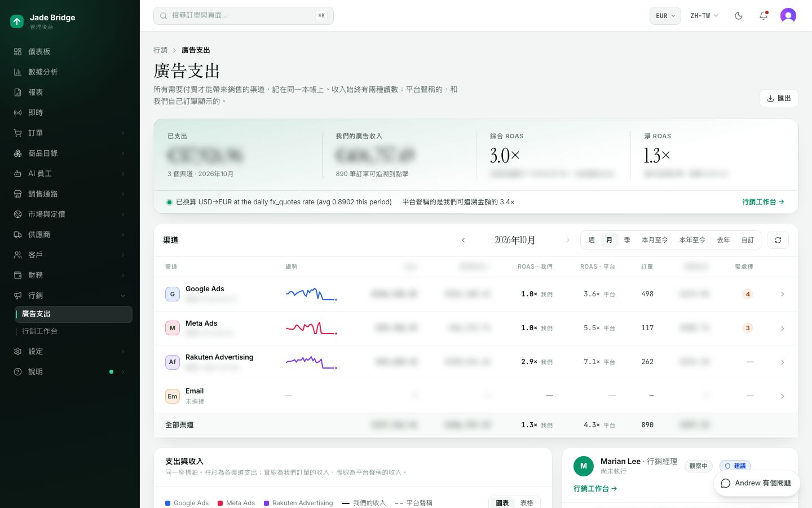Open 行銷工作台 link in summary card
Screen dimensions: 812x508
pyautogui.click(x=764, y=202)
